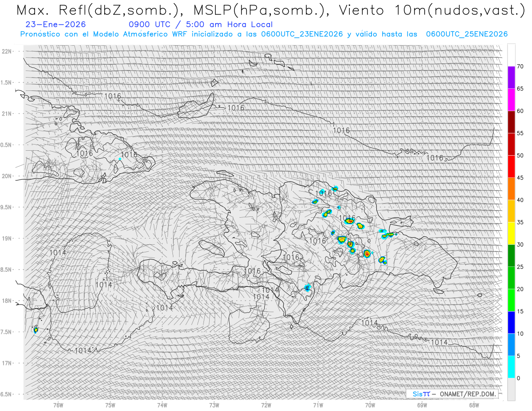Screen dimensions: 532x411
Task: Click the clipped 9.5N latitude label
Action: coord(6,207)
